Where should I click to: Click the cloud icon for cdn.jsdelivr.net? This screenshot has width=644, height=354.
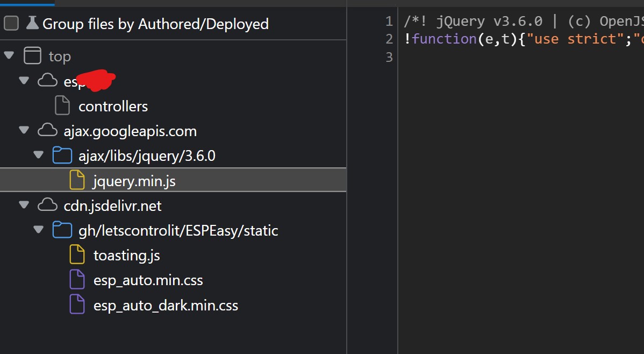point(47,204)
